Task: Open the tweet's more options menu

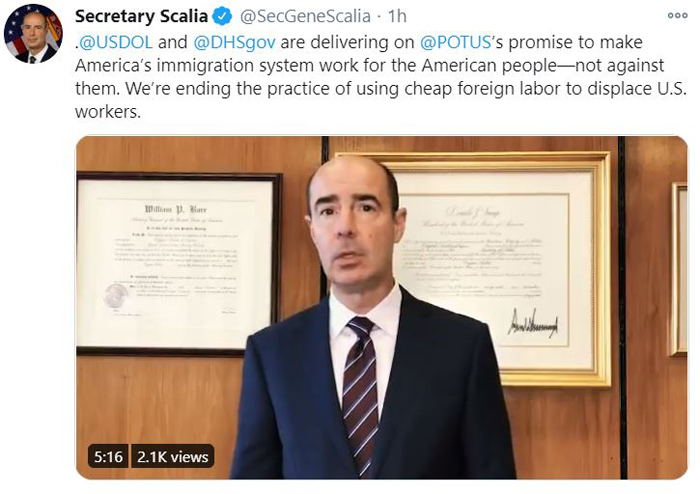Action: (x=677, y=16)
